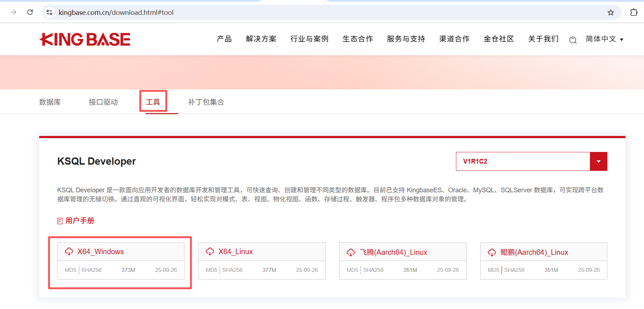
Task: Click the 鲲鹏(Aarch64)_Linux download icon
Action: click(492, 252)
